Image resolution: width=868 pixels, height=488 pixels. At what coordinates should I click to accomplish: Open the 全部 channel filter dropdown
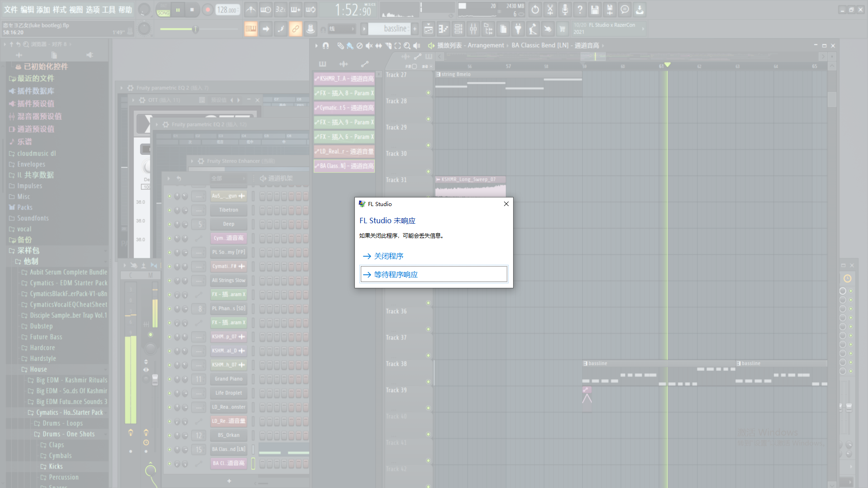pyautogui.click(x=228, y=178)
